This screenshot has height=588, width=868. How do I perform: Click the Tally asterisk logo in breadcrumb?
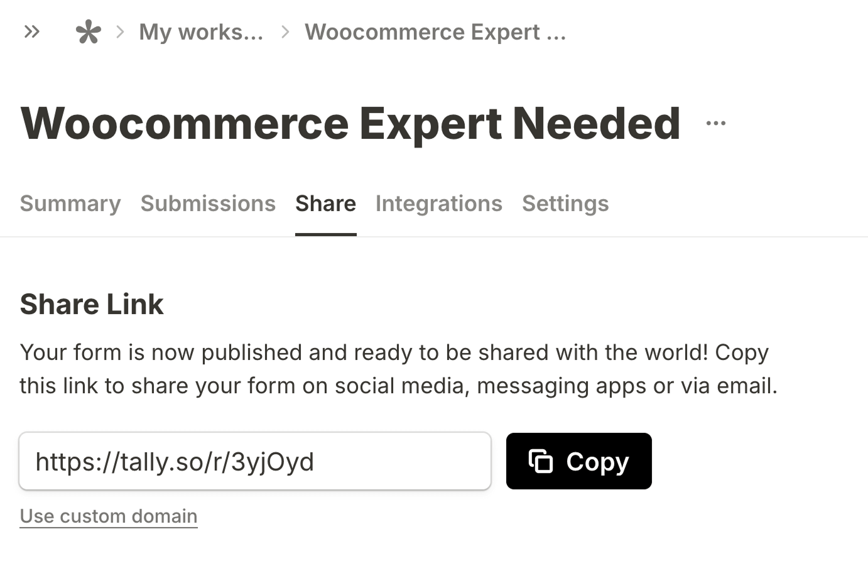coord(88,31)
